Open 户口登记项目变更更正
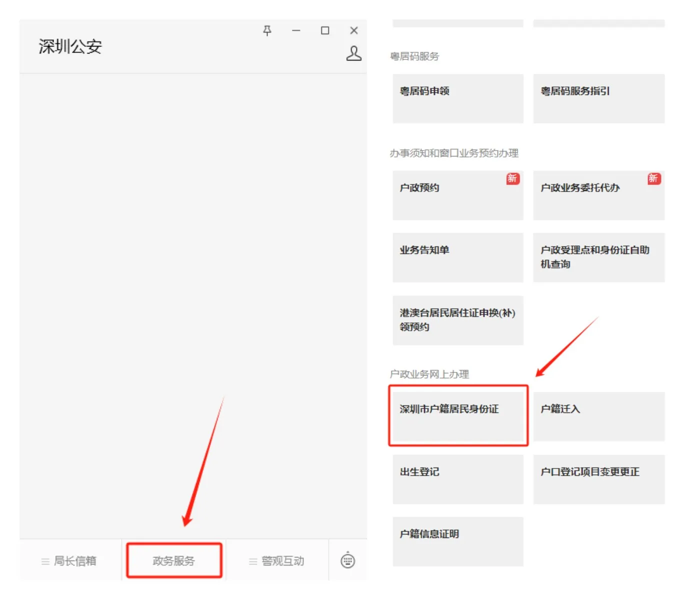The height and width of the screenshot is (600, 700). pyautogui.click(x=599, y=479)
